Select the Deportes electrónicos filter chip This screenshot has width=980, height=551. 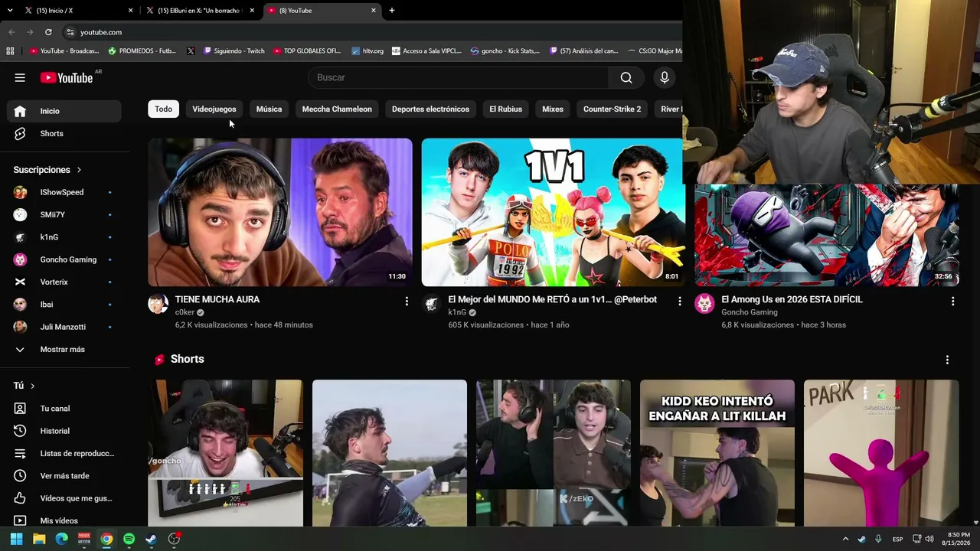[430, 109]
